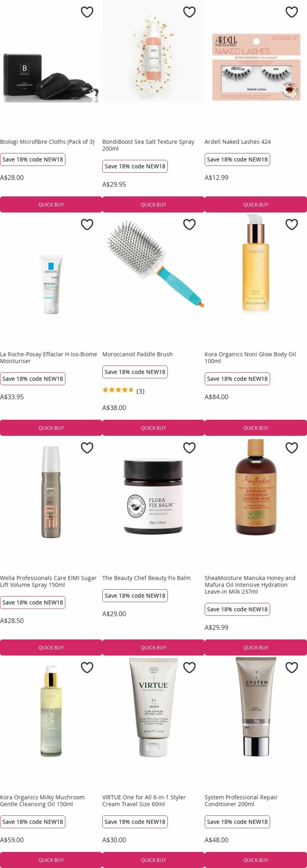Save Ardell Naked Lashes 424 to wishlist
The width and height of the screenshot is (307, 868).
click(291, 12)
